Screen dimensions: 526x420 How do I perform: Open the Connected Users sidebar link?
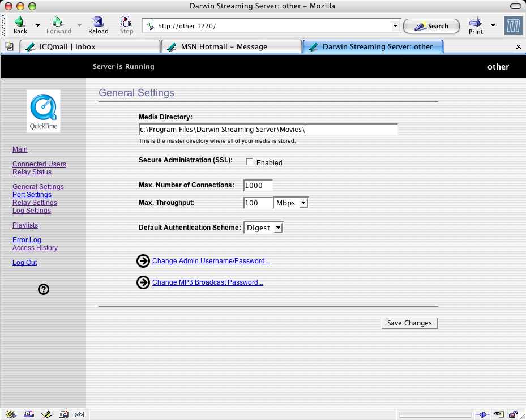[39, 164]
